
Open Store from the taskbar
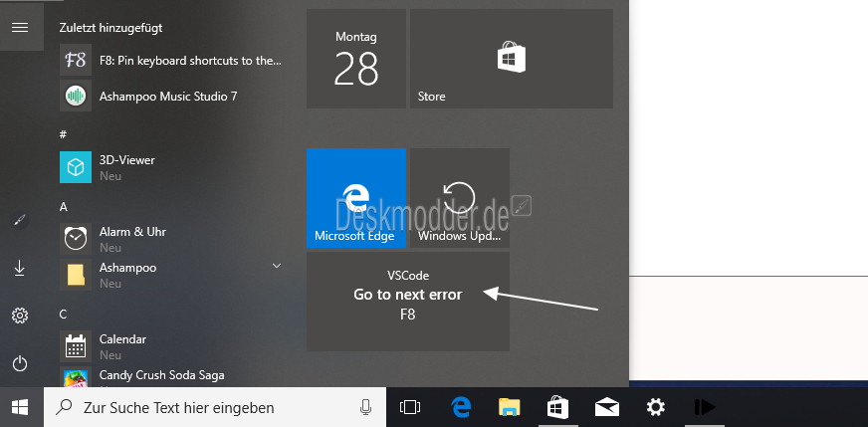(x=557, y=408)
